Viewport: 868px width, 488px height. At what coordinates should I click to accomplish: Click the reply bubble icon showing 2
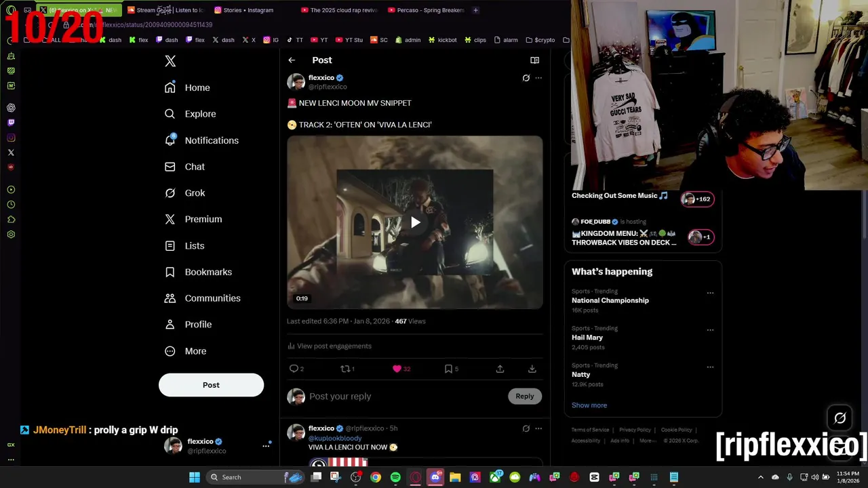click(296, 369)
